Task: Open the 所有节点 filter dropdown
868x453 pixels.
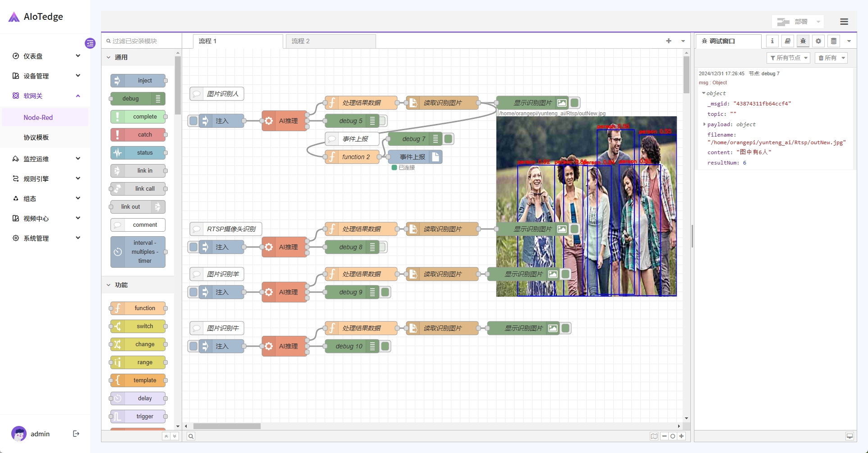Action: (788, 58)
